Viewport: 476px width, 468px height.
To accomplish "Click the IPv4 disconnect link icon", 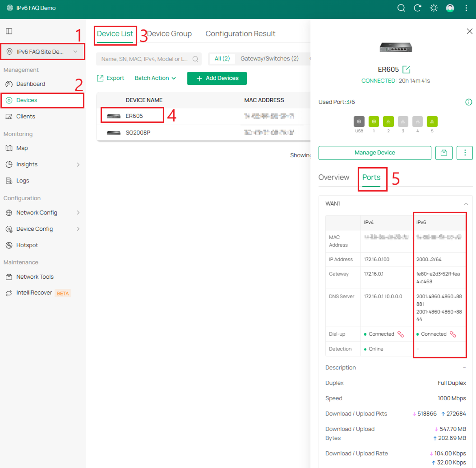I will 401,334.
